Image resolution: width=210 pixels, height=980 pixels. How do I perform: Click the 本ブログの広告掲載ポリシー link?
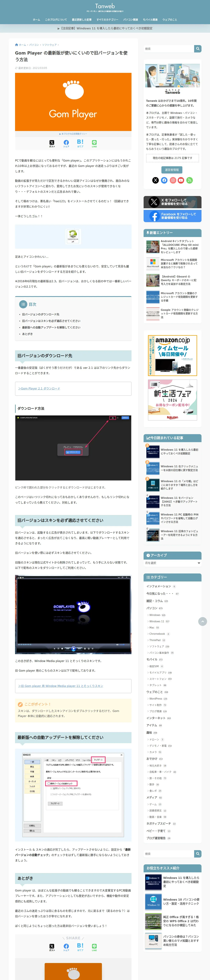click(x=73, y=134)
